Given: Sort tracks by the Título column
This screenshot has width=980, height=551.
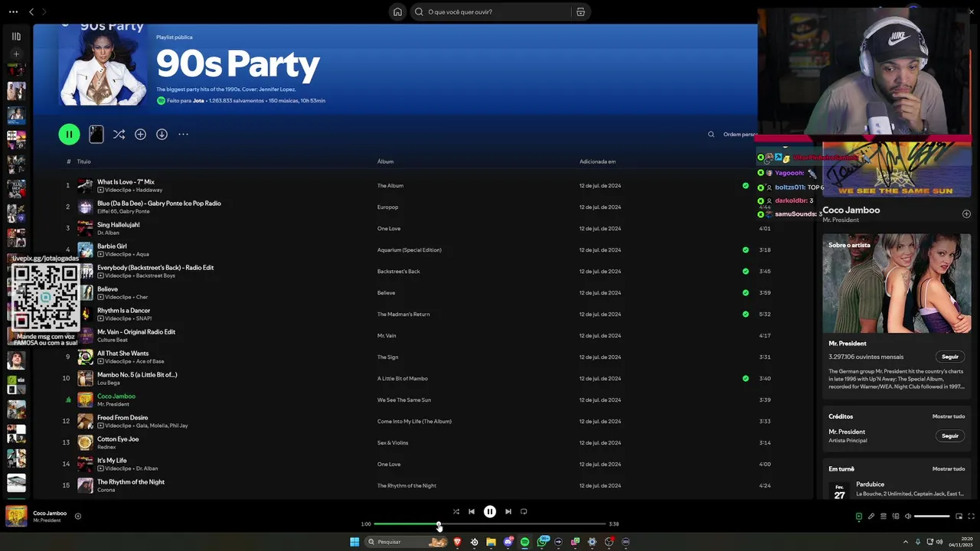Looking at the screenshot, I should pos(83,161).
